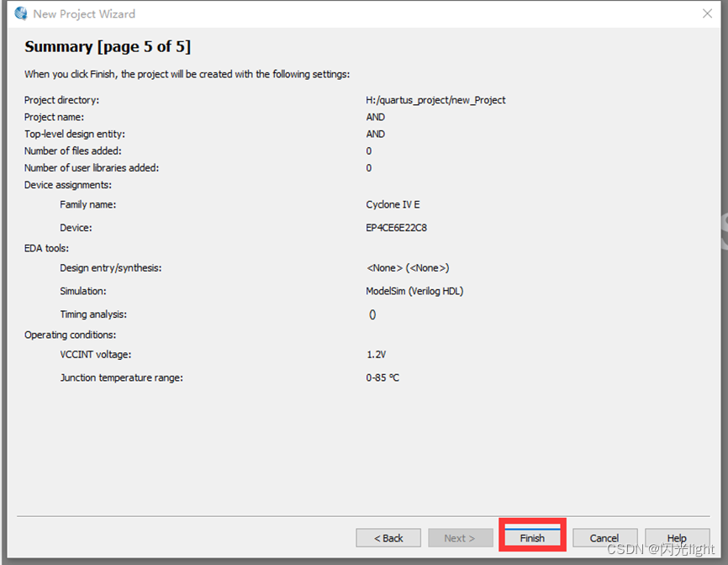Go back with the < Back button
The width and height of the screenshot is (728, 565).
pyautogui.click(x=388, y=537)
